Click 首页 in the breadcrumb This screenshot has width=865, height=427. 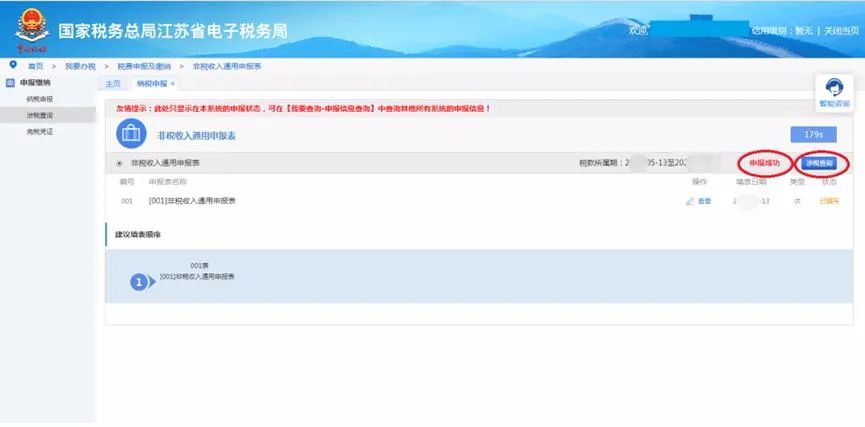(36, 66)
